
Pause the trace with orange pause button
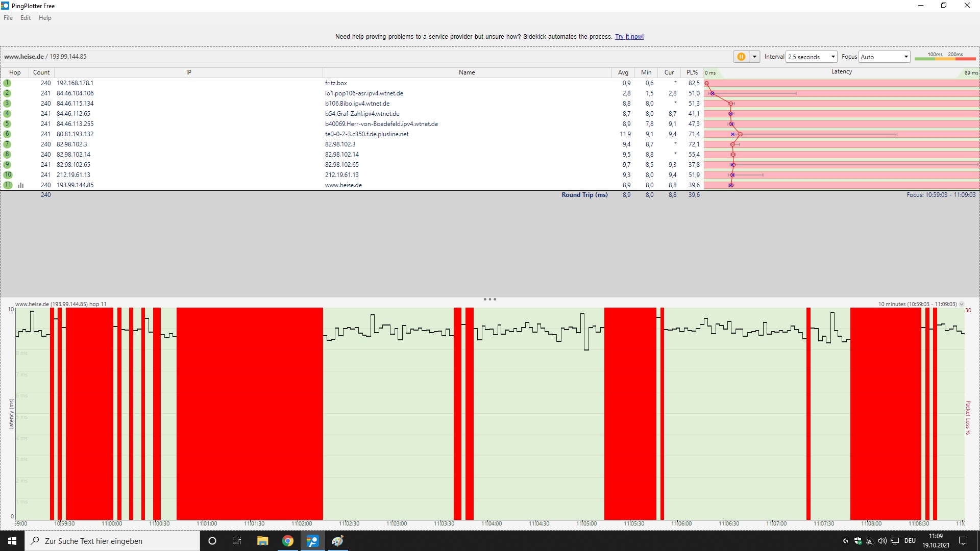tap(741, 57)
